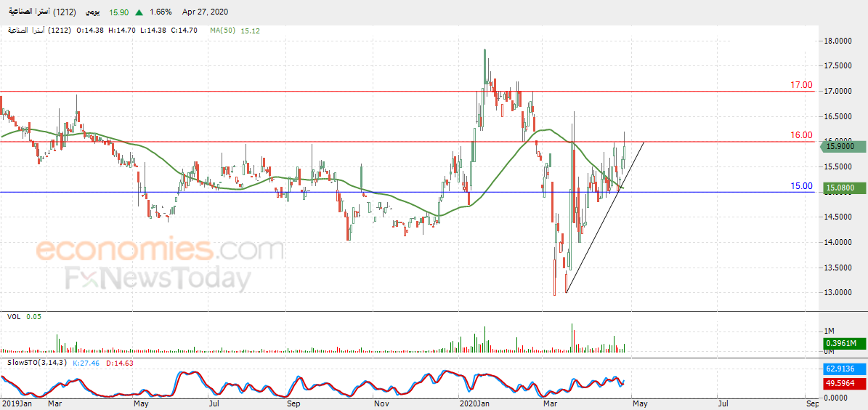Select the MA(50) 15.12 indicator label
Image resolution: width=868 pixels, height=410 pixels.
click(x=235, y=31)
